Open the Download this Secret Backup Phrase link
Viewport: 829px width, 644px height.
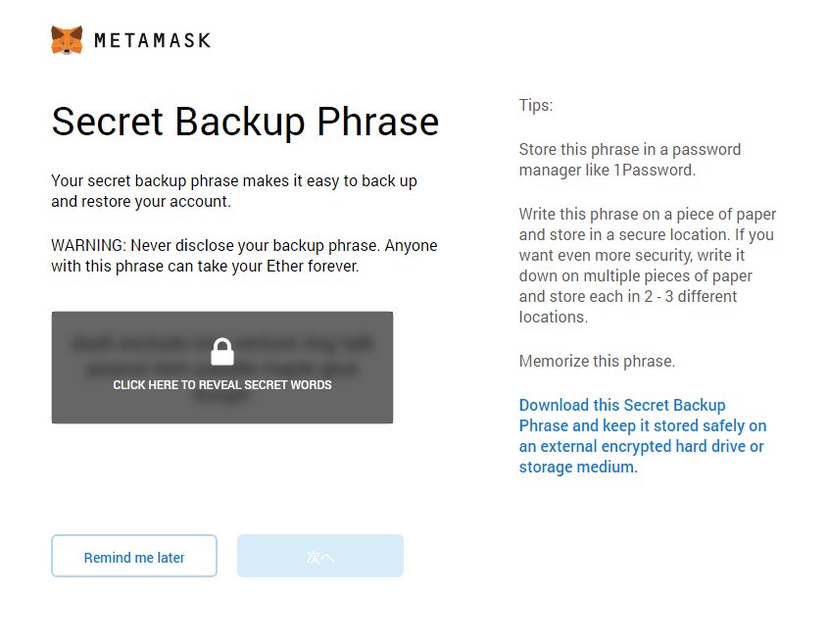[x=621, y=405]
